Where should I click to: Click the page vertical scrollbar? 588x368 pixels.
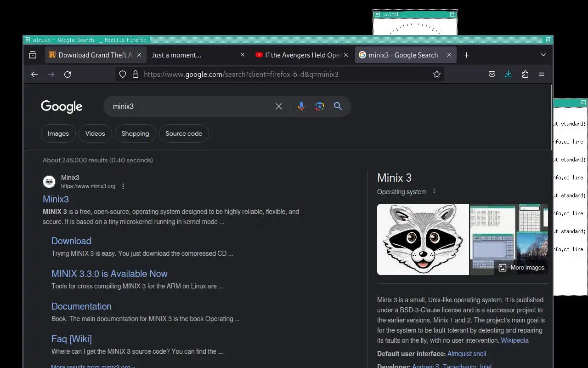(x=551, y=117)
